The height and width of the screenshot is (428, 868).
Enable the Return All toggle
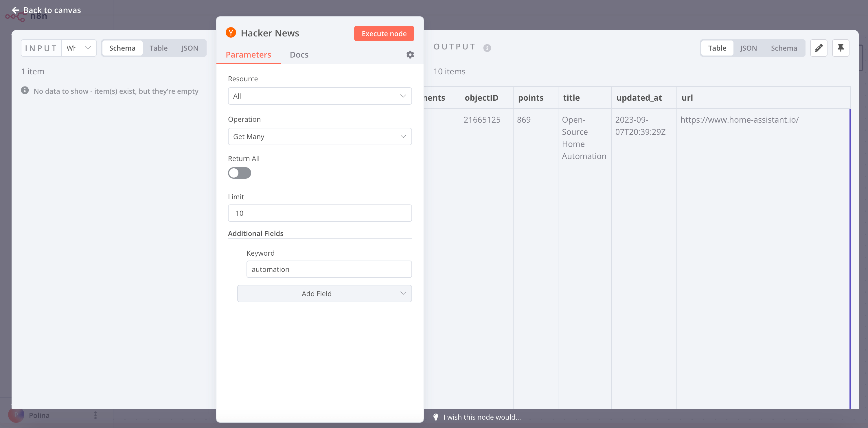240,173
